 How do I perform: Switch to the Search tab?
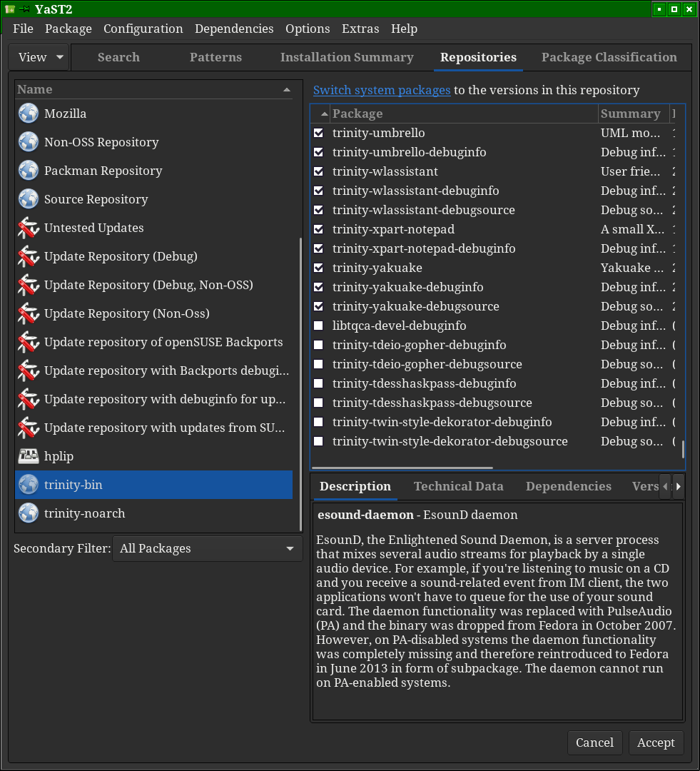118,57
